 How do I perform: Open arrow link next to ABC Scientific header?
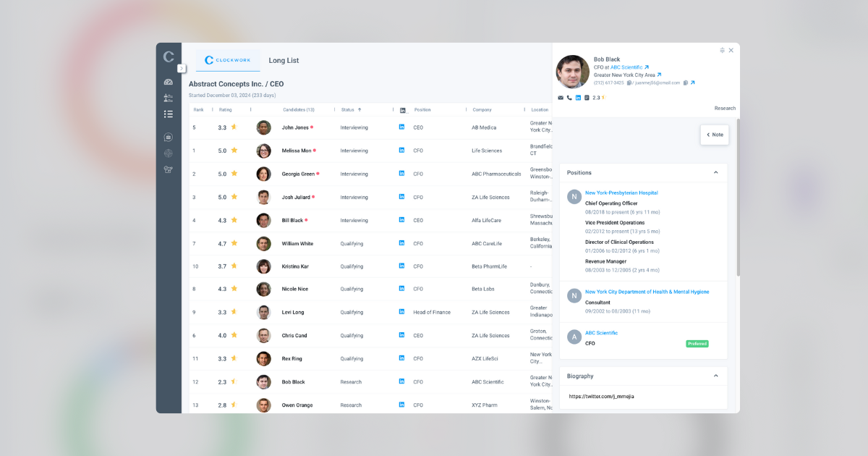tap(646, 67)
